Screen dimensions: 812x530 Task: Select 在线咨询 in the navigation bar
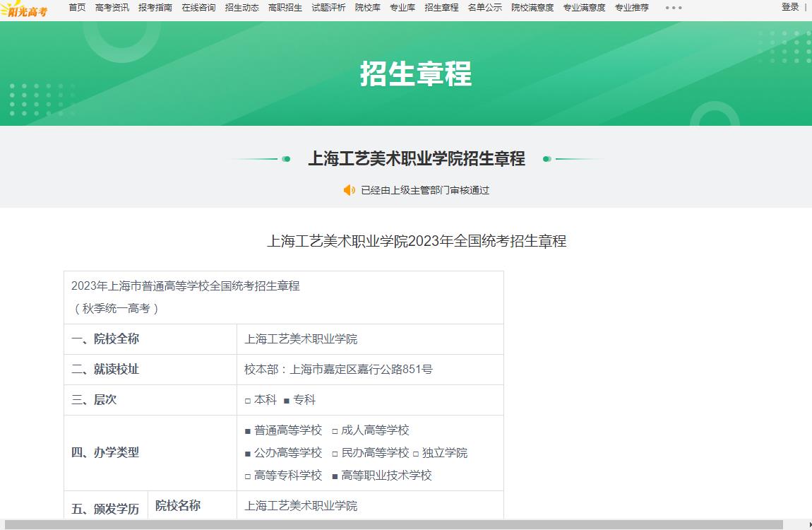(198, 7)
